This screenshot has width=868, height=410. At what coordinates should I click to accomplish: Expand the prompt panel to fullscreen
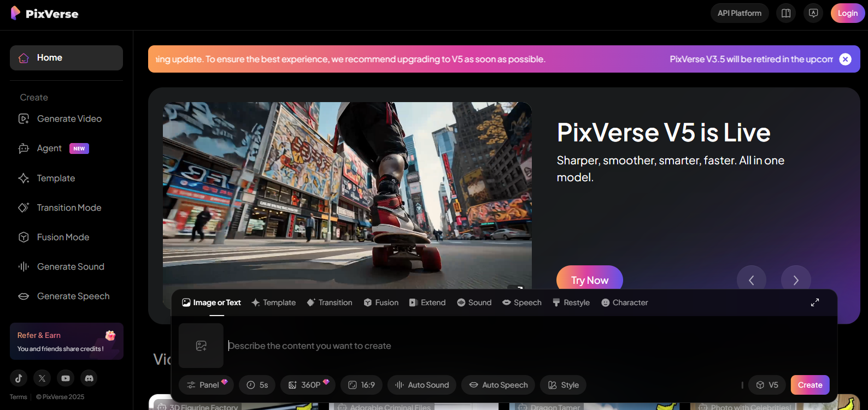pyautogui.click(x=814, y=302)
